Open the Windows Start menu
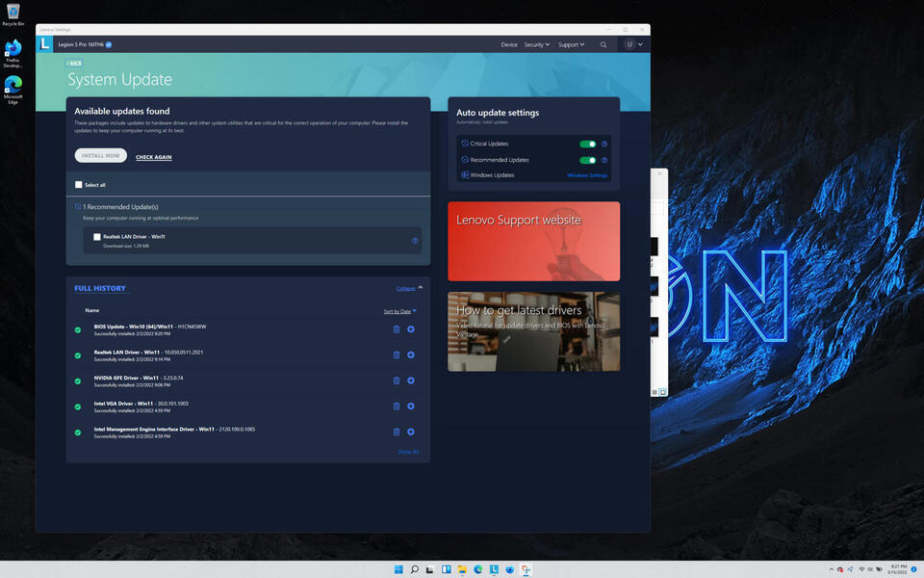The height and width of the screenshot is (578, 924). click(x=398, y=569)
